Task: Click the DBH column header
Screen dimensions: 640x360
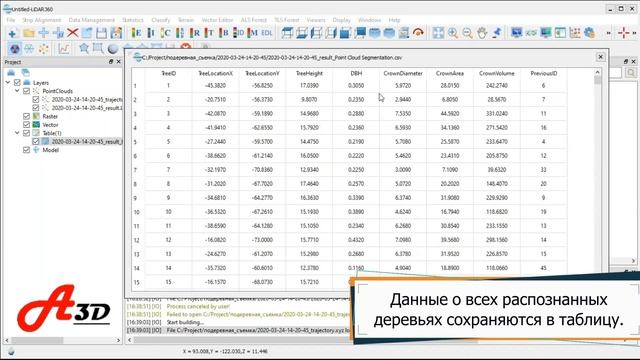Action: (356, 73)
